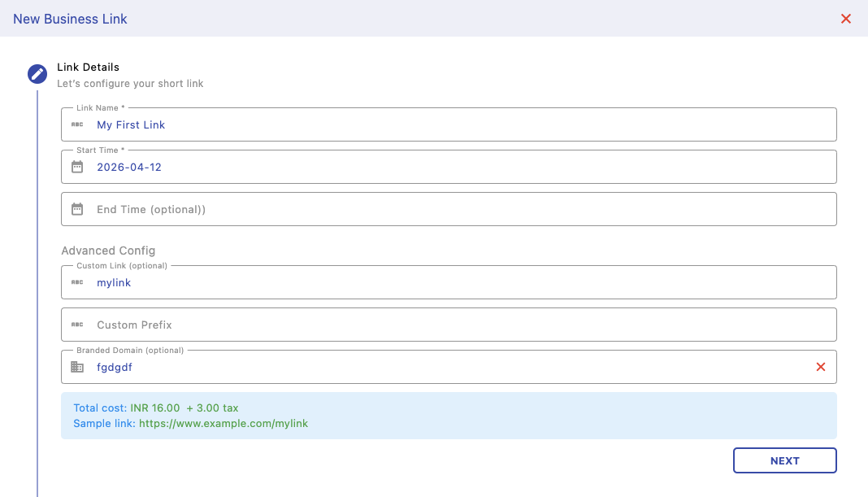Image resolution: width=868 pixels, height=497 pixels.
Task: Click the text icon in Custom Prefix field
Action: pos(77,325)
